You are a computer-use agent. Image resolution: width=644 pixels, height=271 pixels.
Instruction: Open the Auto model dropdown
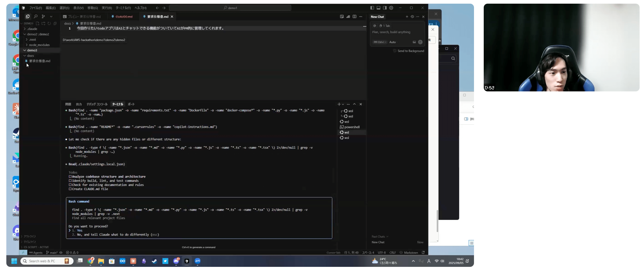tap(393, 42)
